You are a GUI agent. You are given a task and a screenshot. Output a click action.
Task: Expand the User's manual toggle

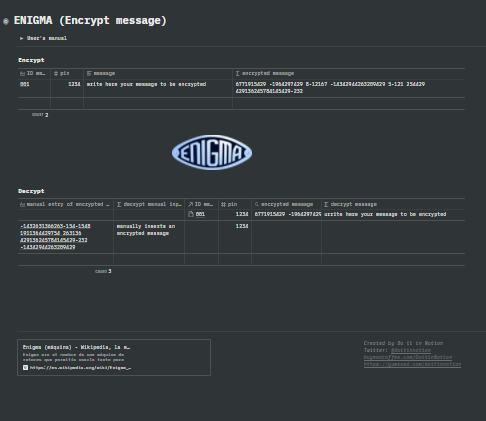coord(22,38)
